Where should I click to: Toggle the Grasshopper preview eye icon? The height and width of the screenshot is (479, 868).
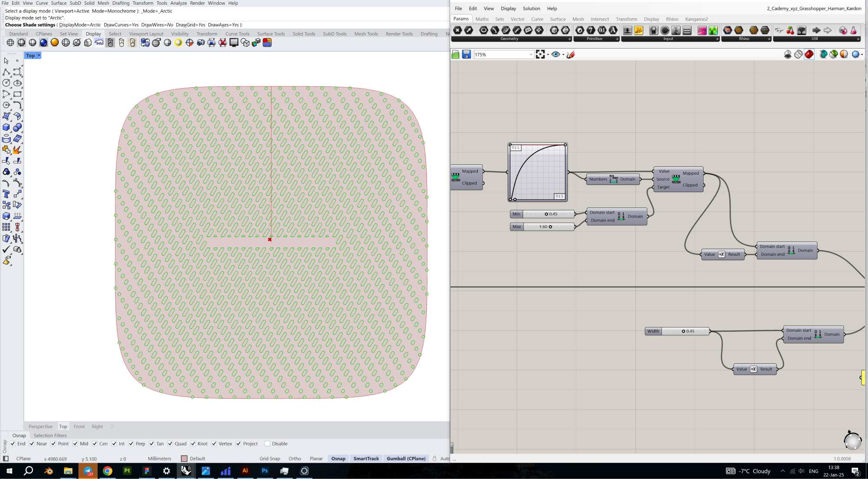[556, 54]
